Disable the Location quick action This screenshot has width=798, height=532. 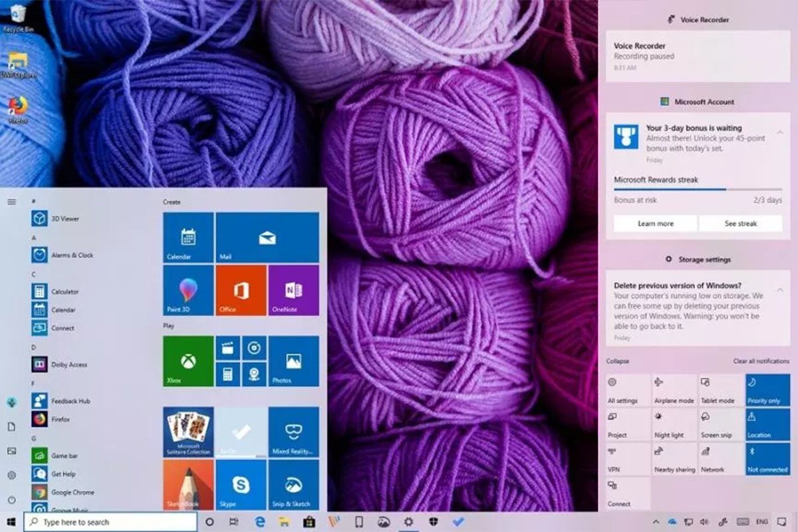tap(767, 425)
